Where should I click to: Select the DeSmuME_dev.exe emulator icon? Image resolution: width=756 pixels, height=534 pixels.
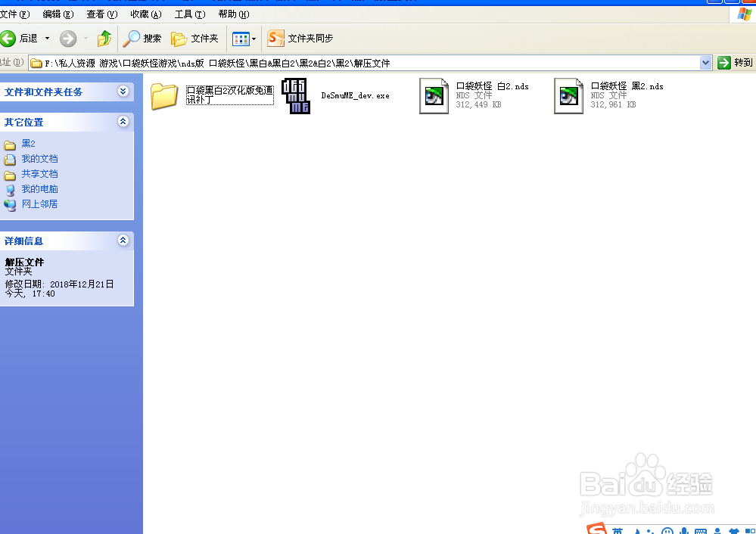pyautogui.click(x=296, y=96)
